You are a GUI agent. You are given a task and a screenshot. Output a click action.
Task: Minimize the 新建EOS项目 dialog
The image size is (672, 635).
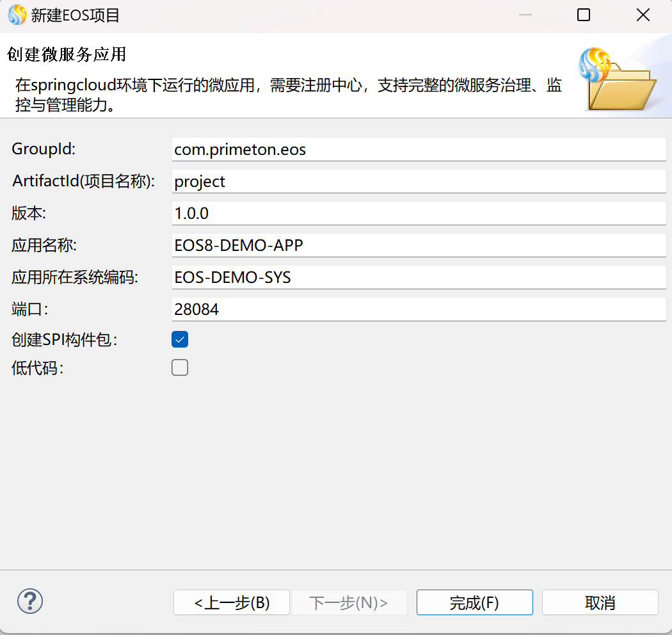click(x=525, y=15)
